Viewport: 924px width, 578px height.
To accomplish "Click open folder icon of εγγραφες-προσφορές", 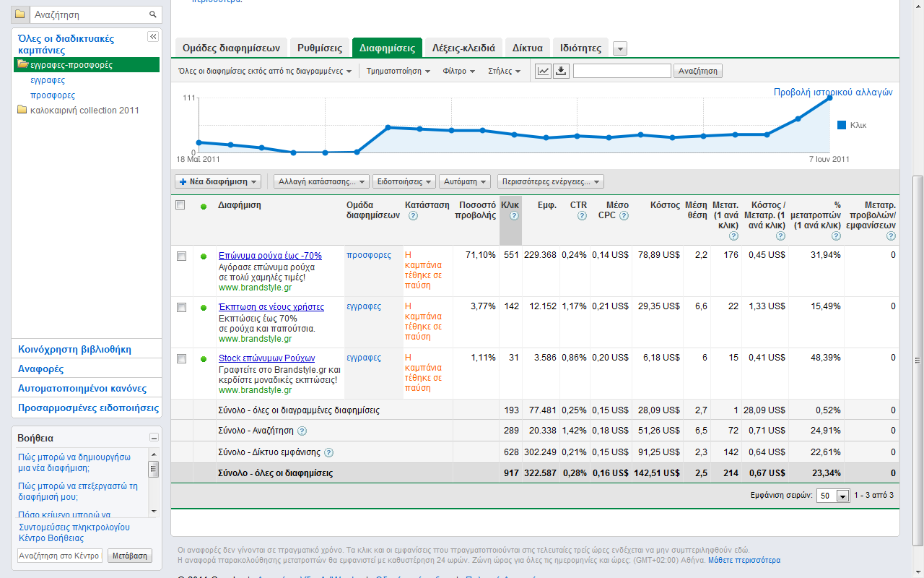I will tap(23, 64).
